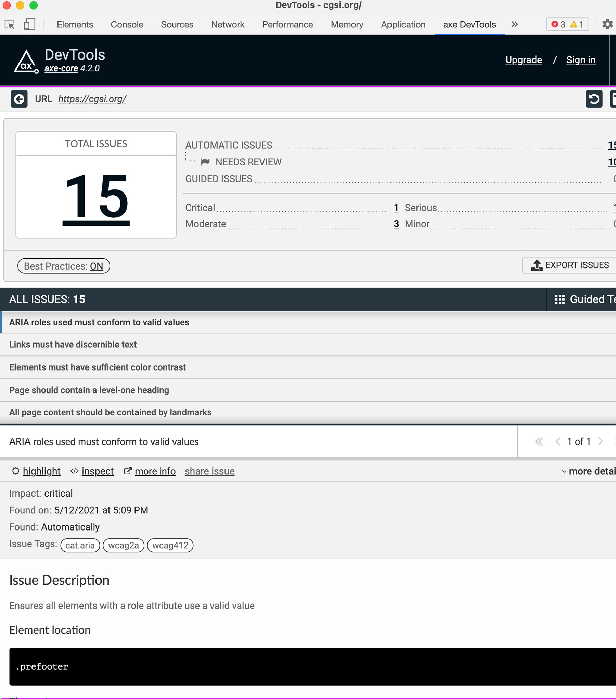Click the Critical issues count 1
Viewport: 616px width, 699px height.
[396, 208]
